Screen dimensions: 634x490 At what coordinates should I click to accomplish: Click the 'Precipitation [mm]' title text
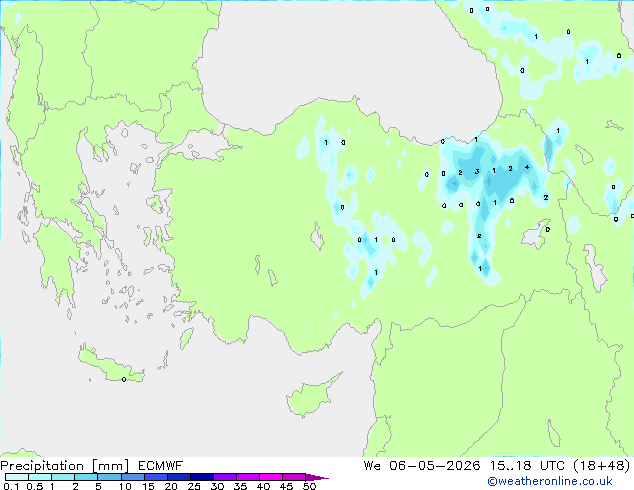coord(65,466)
